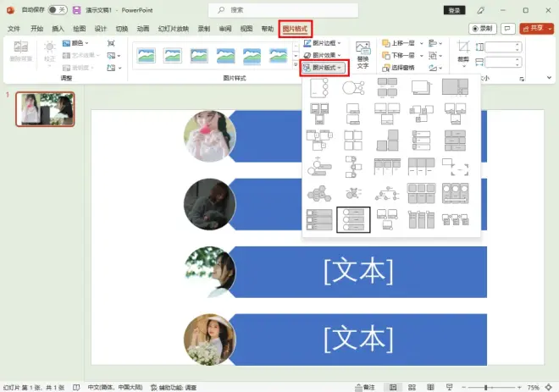Click the 75% zoom level value

[533, 387]
